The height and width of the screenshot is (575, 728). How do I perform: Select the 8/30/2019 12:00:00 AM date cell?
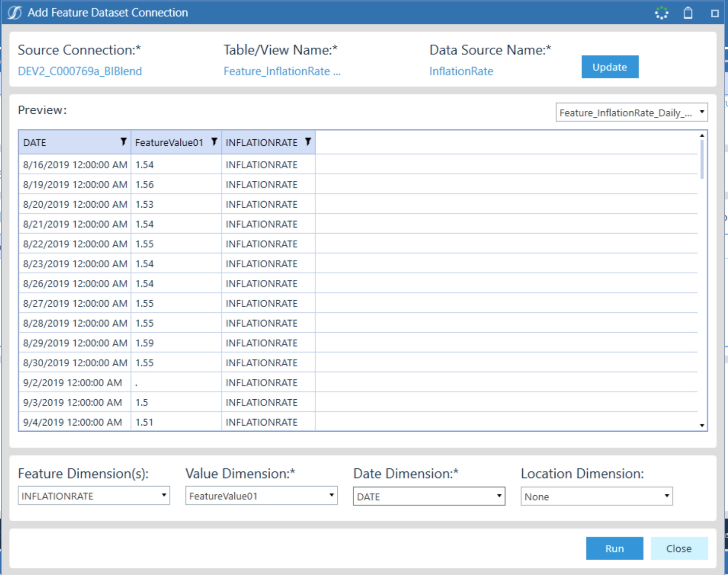[x=75, y=363]
